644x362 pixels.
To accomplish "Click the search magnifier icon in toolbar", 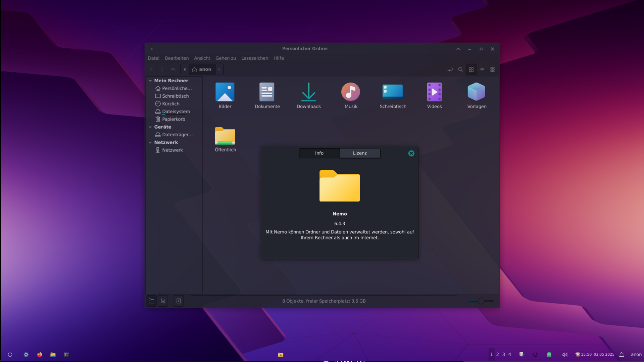I will 460,70.
